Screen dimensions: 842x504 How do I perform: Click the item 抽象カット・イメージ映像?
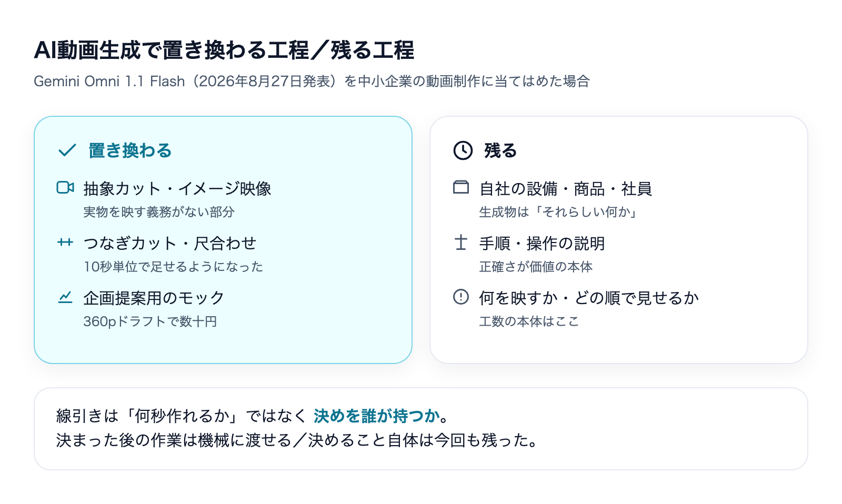[177, 188]
